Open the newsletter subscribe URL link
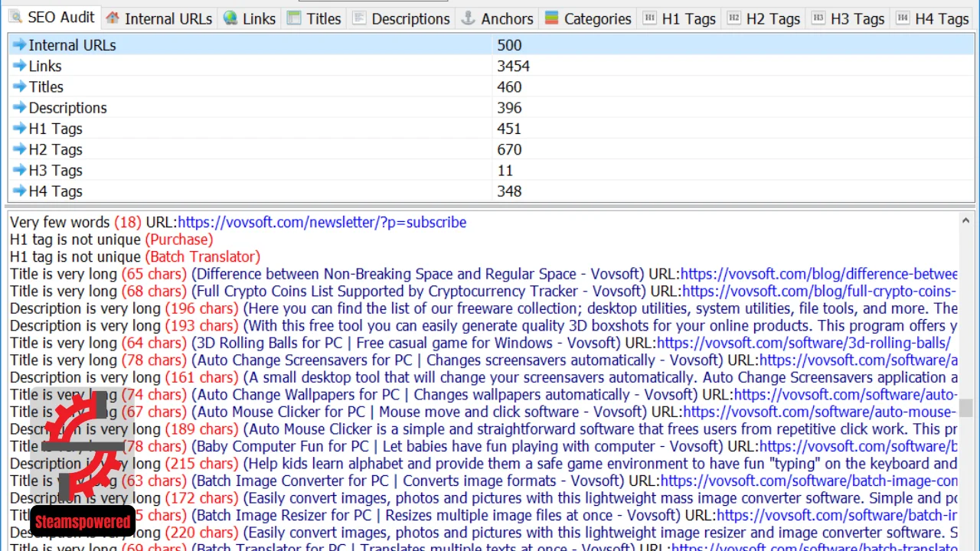Viewport: 980px width, 551px height. click(x=322, y=222)
